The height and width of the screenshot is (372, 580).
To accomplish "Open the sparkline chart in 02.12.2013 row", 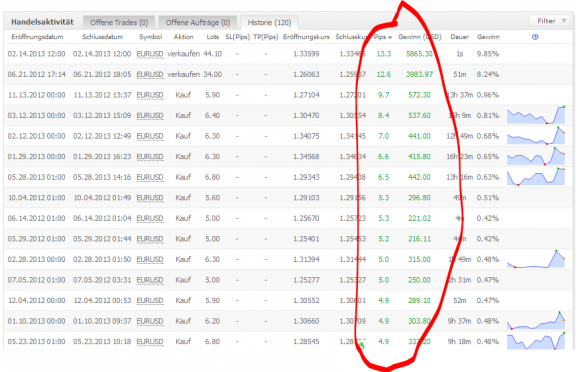I will pyautogui.click(x=536, y=135).
